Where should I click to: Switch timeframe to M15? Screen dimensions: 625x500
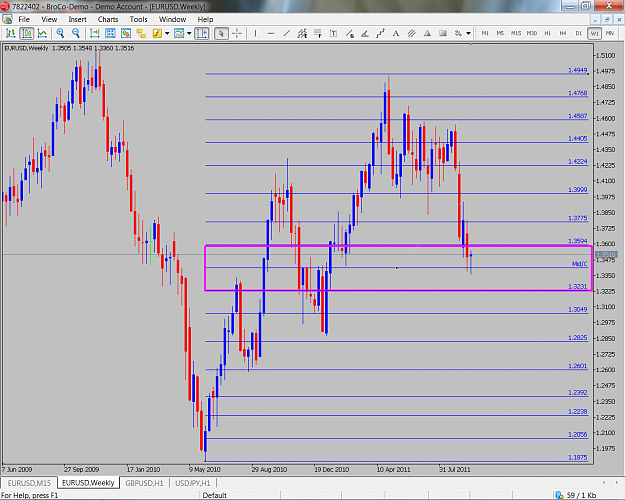[x=516, y=33]
